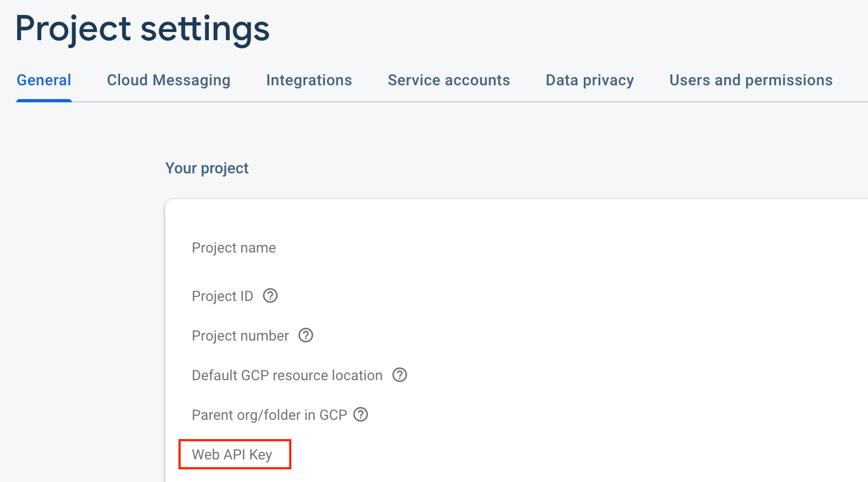Open the Cloud Messaging tab
This screenshot has height=482, width=868.
[169, 80]
